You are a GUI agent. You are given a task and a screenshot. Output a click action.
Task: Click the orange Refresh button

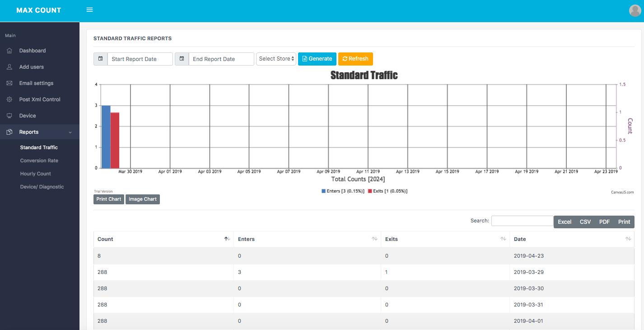355,59
